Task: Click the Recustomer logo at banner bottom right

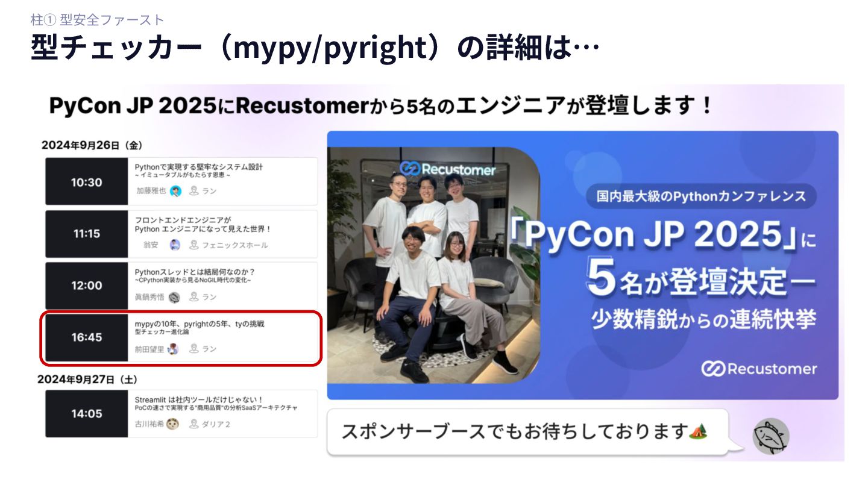Action: coord(759,369)
